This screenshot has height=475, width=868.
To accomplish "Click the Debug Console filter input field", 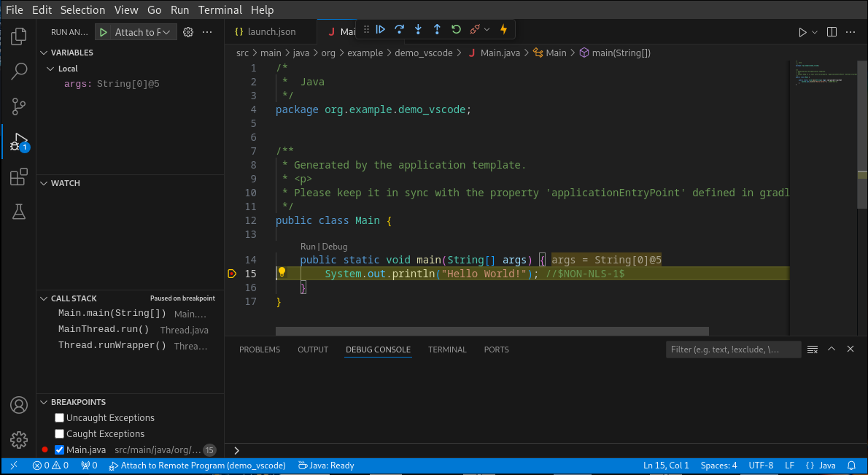I will pyautogui.click(x=732, y=349).
